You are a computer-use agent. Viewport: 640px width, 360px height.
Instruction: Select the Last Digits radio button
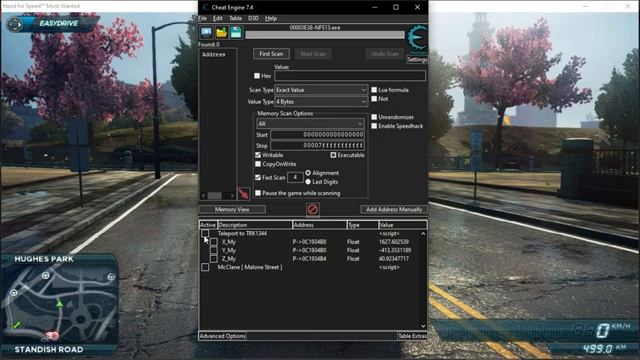pyautogui.click(x=308, y=182)
